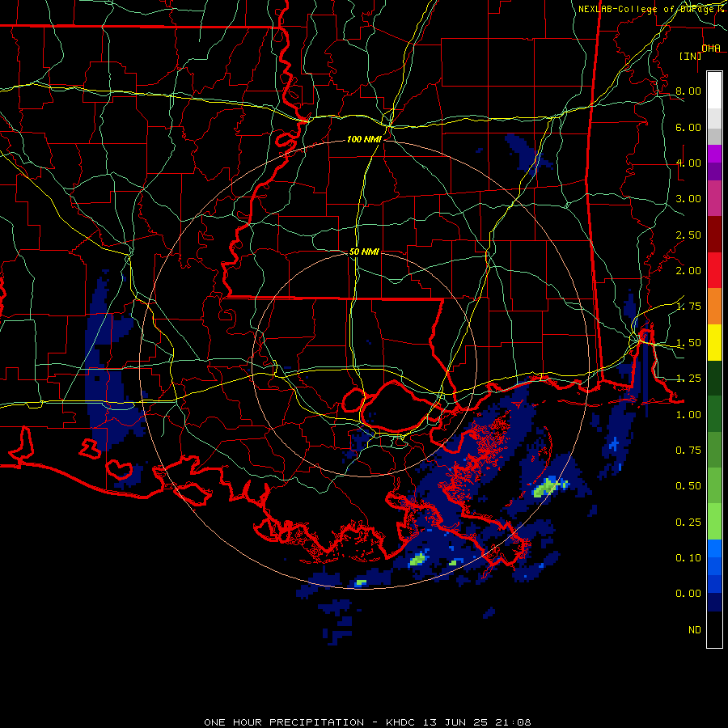Click the 1.25 legend value

pos(688,379)
